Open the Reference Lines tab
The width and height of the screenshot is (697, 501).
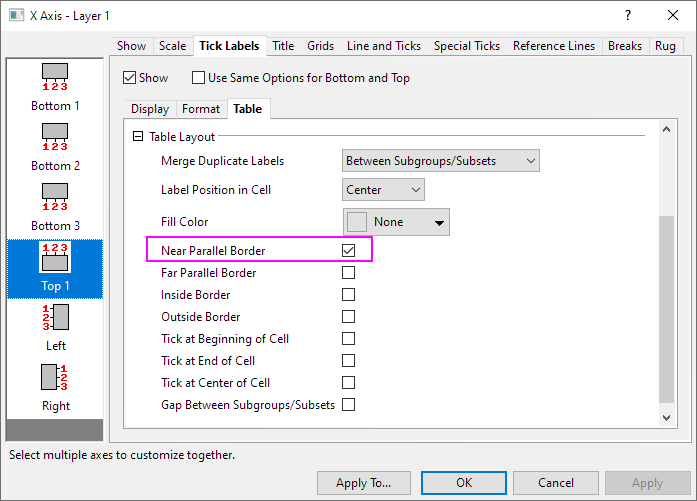[x=554, y=46]
